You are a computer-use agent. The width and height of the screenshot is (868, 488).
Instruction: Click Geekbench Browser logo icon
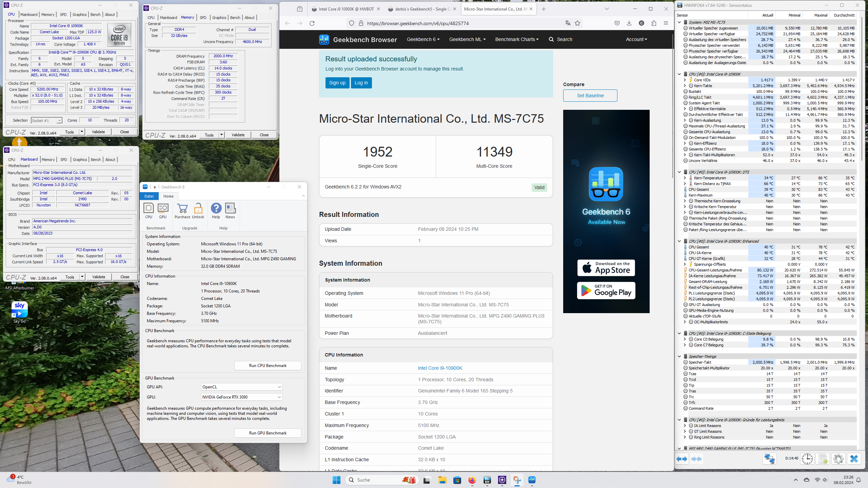pos(324,40)
